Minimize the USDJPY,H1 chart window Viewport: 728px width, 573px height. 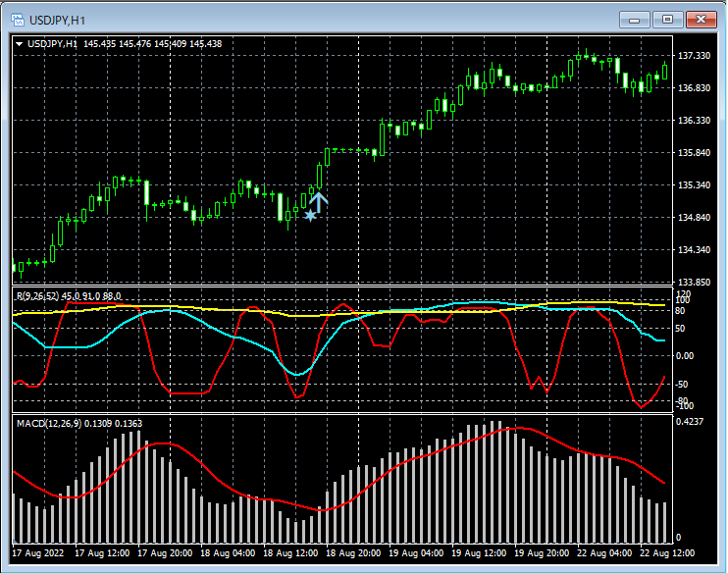pyautogui.click(x=635, y=19)
